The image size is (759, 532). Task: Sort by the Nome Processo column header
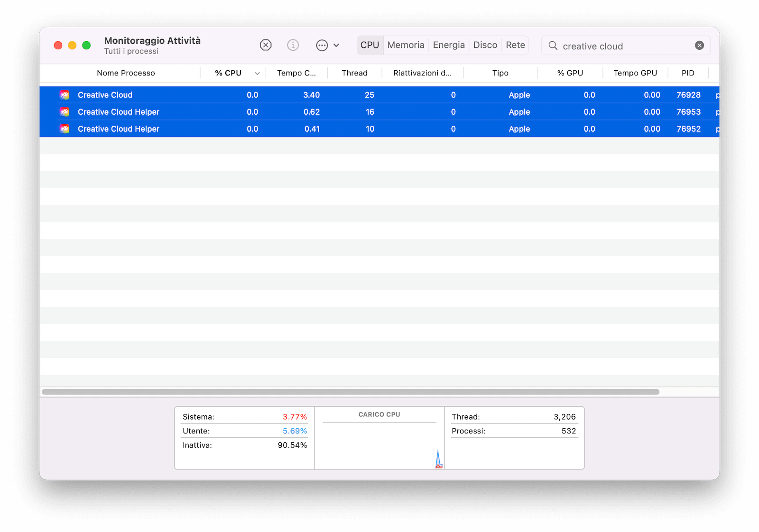tap(126, 73)
